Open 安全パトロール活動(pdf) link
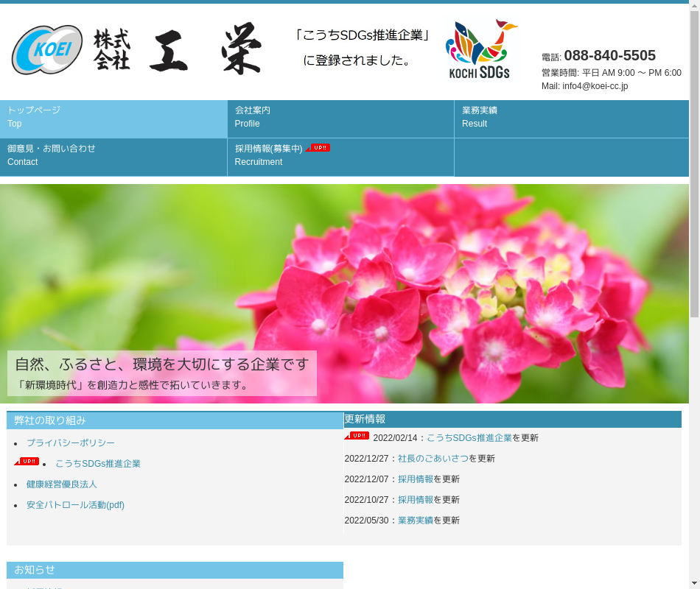 [75, 505]
